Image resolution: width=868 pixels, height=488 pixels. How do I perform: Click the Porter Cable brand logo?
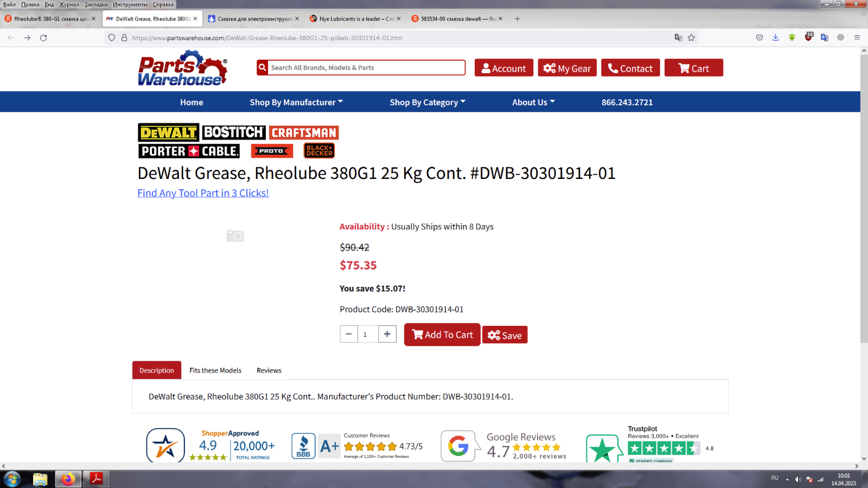click(189, 151)
